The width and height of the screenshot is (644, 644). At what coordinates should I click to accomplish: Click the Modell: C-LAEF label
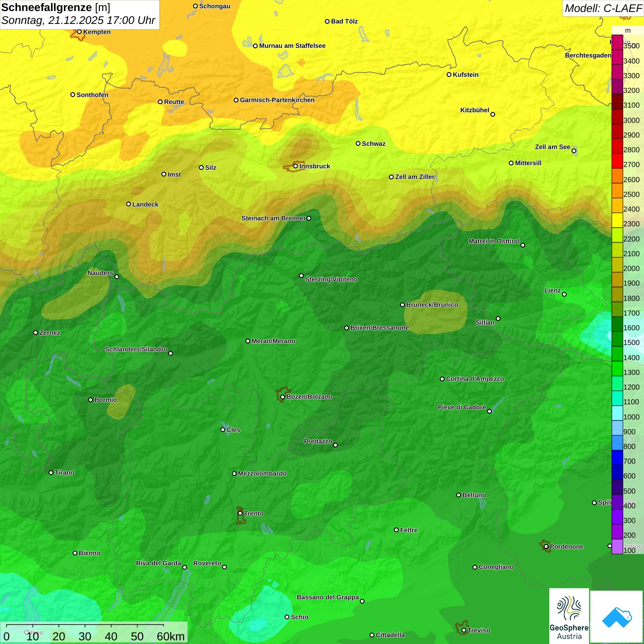coord(603,8)
